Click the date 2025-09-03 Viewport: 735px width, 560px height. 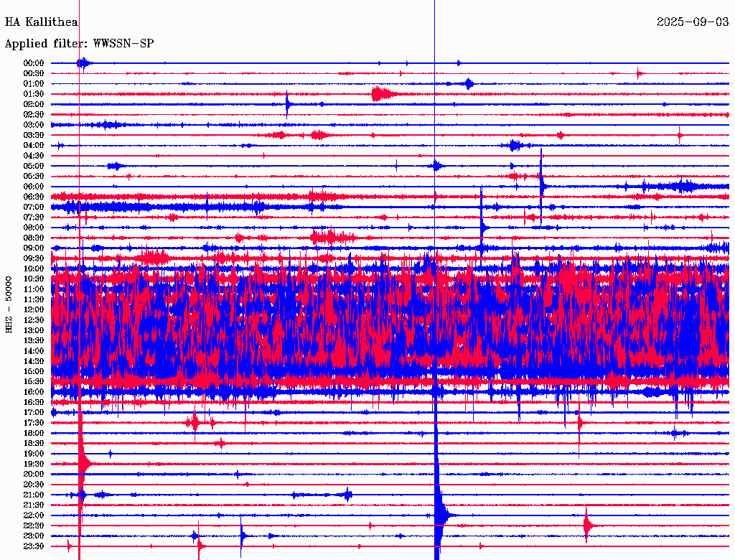[x=693, y=22]
